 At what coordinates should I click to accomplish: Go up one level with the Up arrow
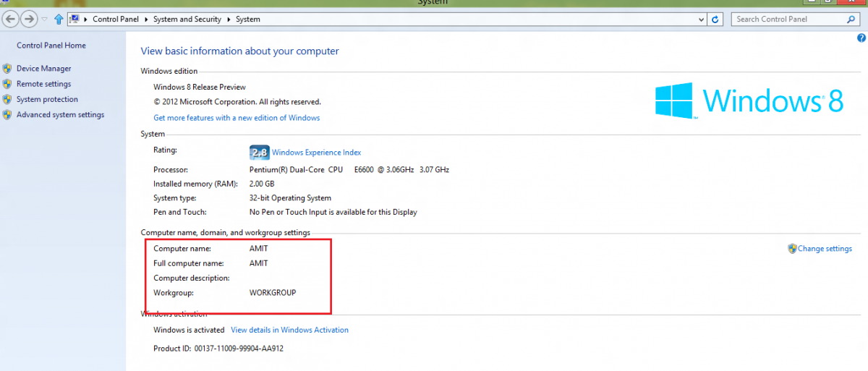click(59, 20)
